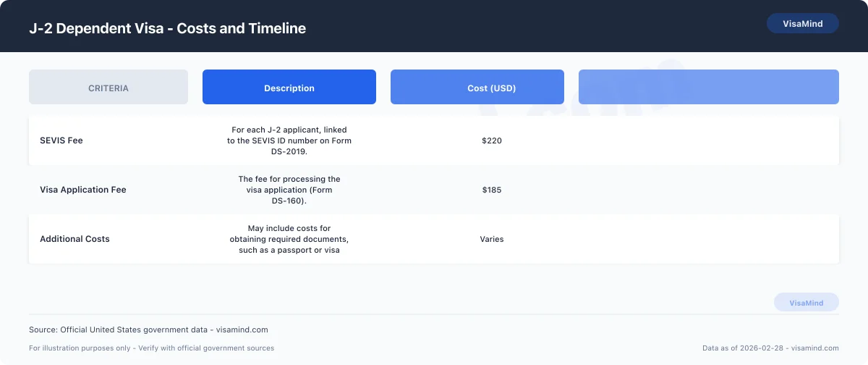Image resolution: width=868 pixels, height=365 pixels.
Task: Select the CRITERIA column header
Action: pos(109,88)
